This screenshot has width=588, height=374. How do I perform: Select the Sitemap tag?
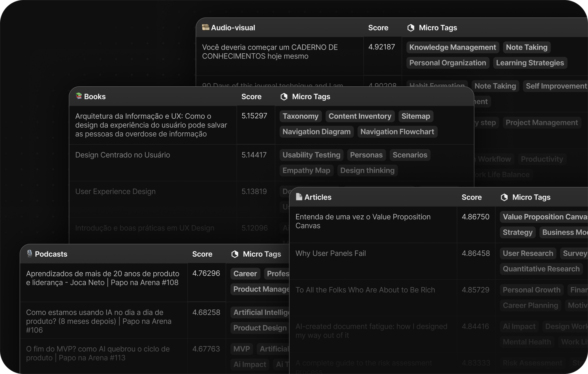pyautogui.click(x=416, y=116)
